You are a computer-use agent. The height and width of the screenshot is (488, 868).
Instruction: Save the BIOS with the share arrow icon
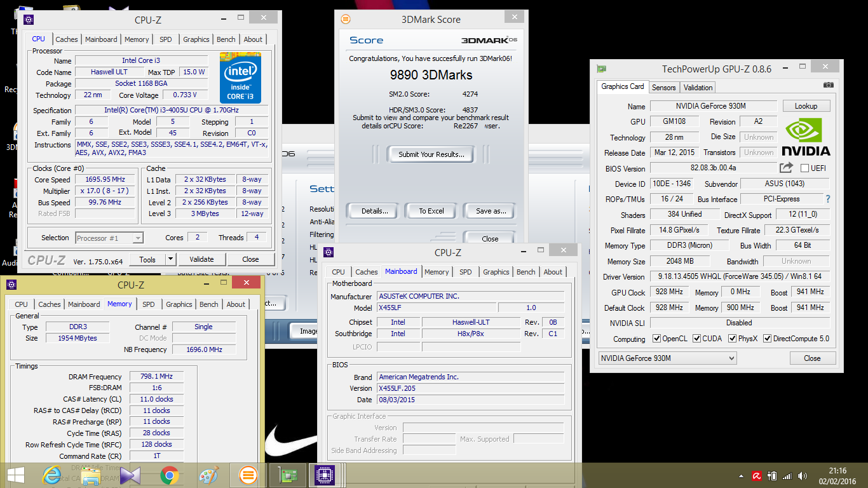[787, 168]
